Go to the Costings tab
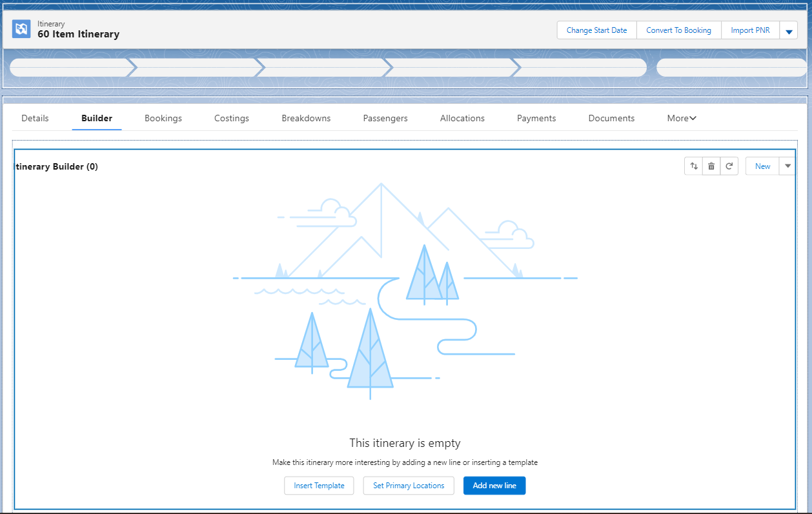Viewport: 812px width, 514px height. pos(232,119)
